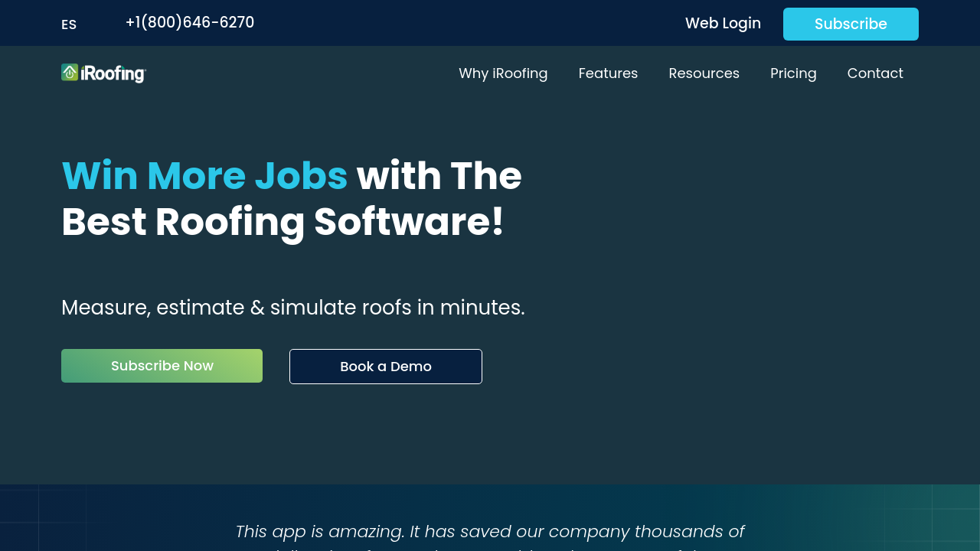The width and height of the screenshot is (980, 551).
Task: Expand the Resources navigation menu
Action: [x=704, y=73]
